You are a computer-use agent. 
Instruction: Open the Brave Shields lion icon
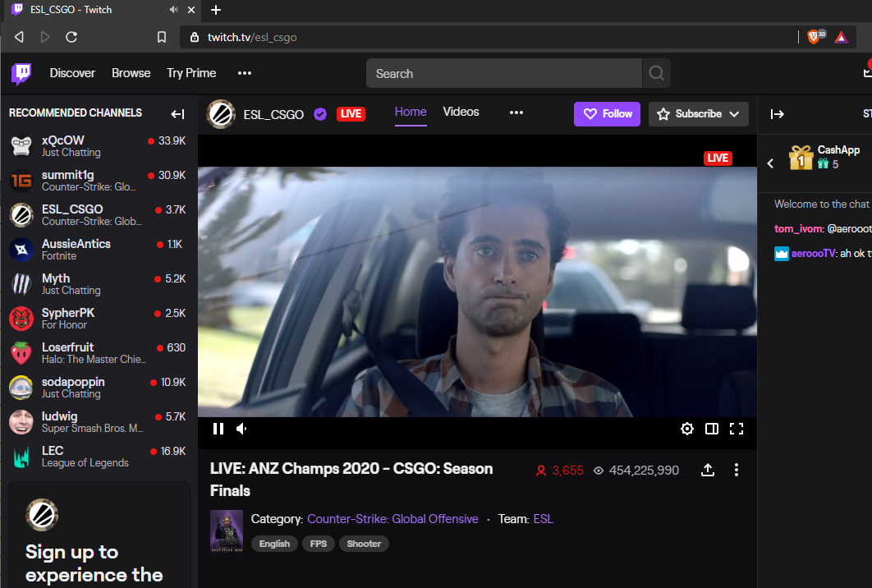815,37
